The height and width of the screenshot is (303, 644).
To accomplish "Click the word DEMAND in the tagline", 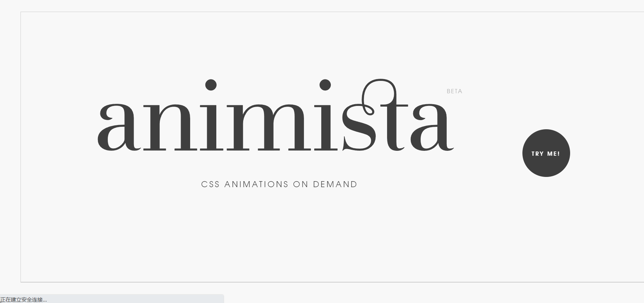I will tap(335, 184).
